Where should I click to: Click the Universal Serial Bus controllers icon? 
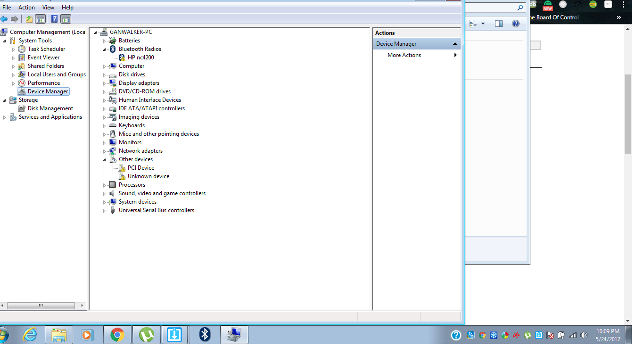[x=113, y=210]
